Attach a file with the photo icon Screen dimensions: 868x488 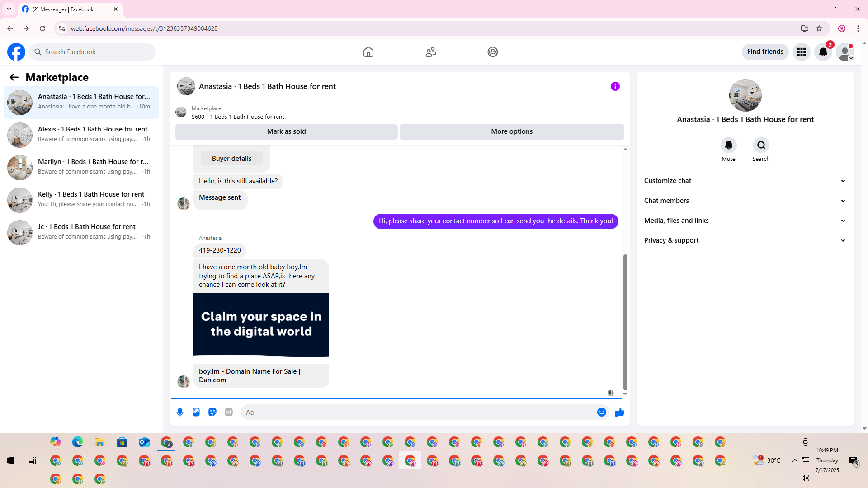(x=196, y=412)
